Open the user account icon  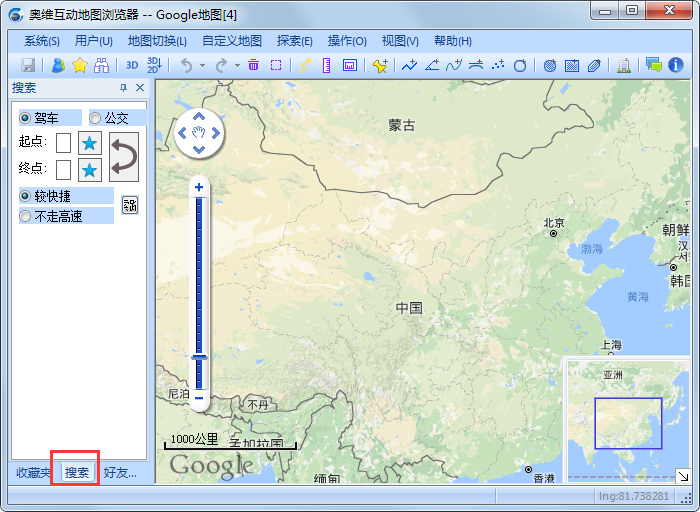pos(58,65)
